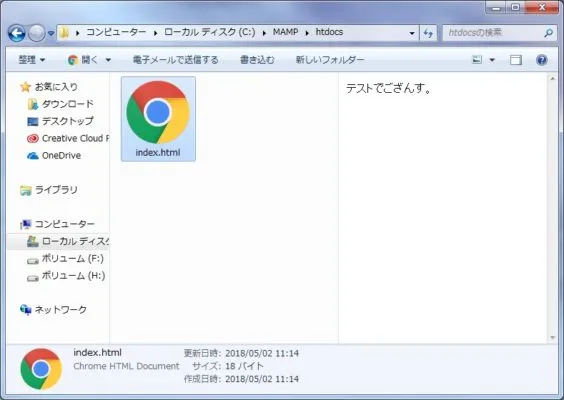Image resolution: width=564 pixels, height=400 pixels.
Task: Click the folder icon in address bar
Action: click(x=65, y=33)
